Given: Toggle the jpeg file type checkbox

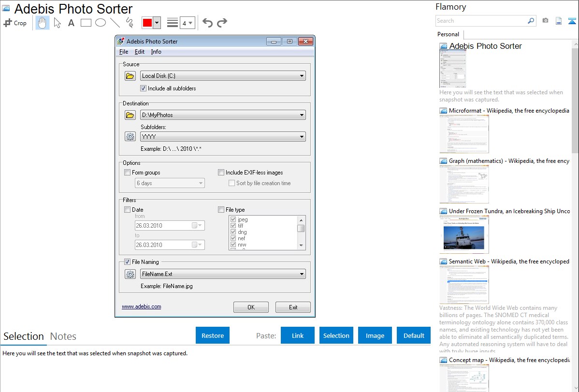Looking at the screenshot, I should tap(233, 219).
